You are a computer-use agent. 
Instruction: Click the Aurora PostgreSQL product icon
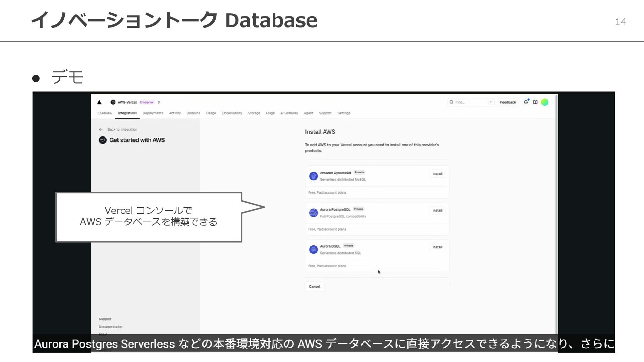coord(313,213)
